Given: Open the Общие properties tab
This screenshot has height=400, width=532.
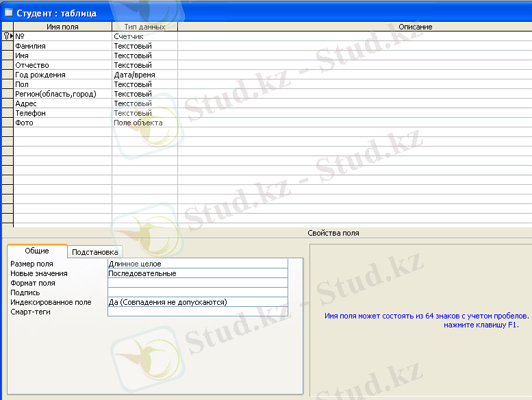Looking at the screenshot, I should pyautogui.click(x=37, y=251).
